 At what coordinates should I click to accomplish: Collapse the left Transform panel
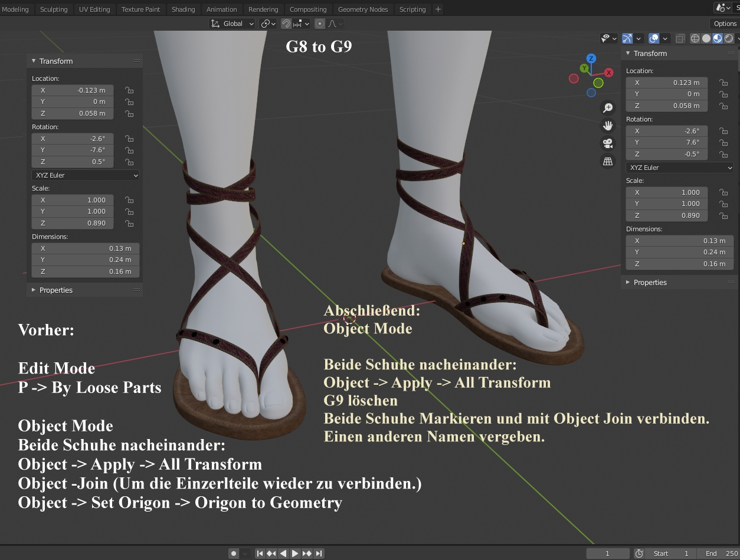(34, 61)
